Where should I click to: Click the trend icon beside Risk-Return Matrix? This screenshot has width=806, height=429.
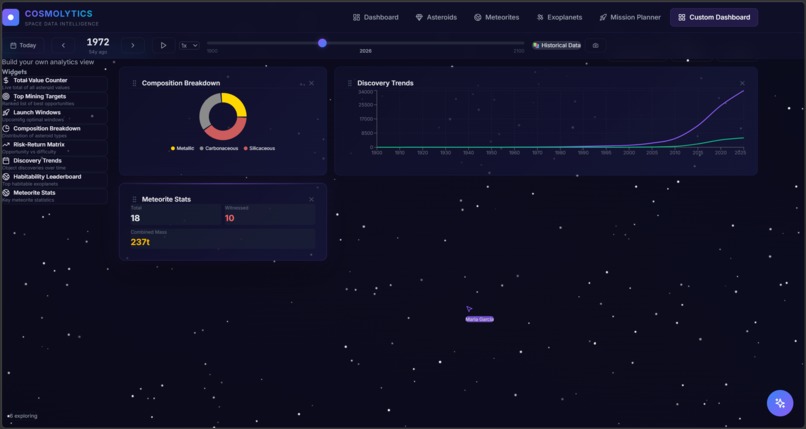click(x=6, y=144)
